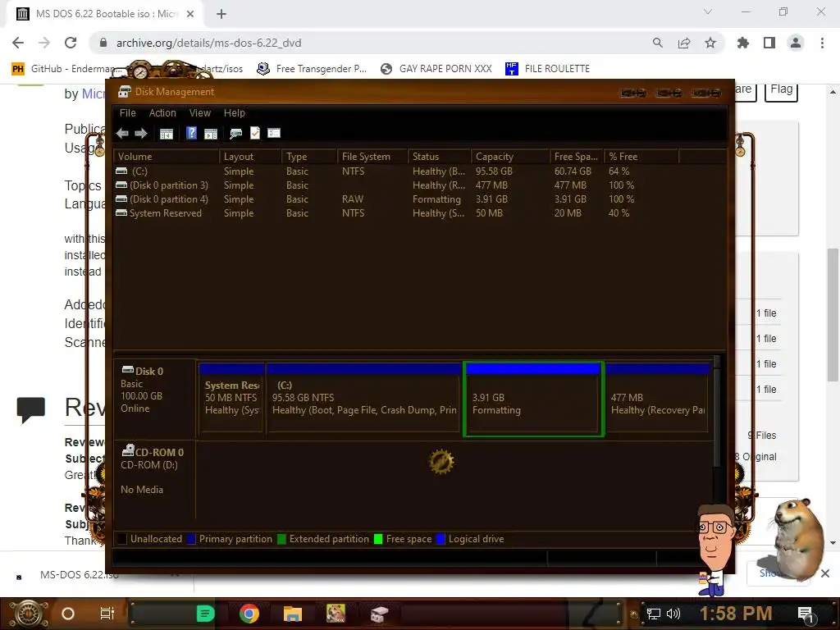
Task: Select the MS DOS 6.22 Bootable iso tab
Action: [106, 14]
